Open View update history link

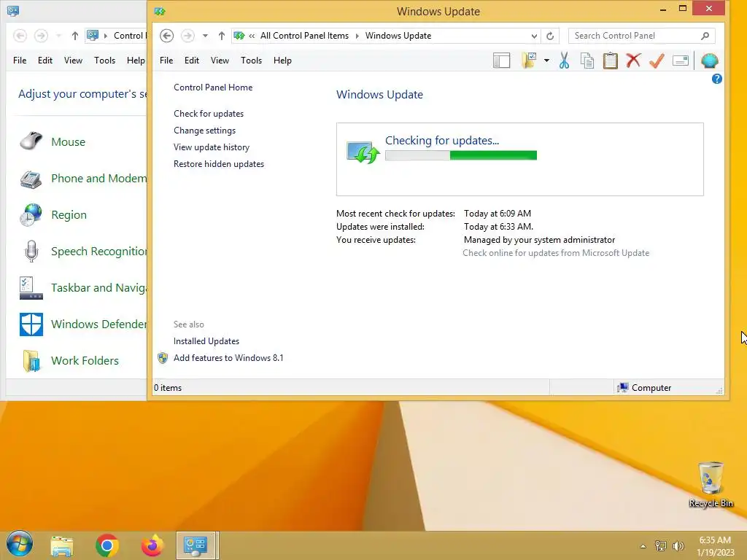[x=212, y=147]
